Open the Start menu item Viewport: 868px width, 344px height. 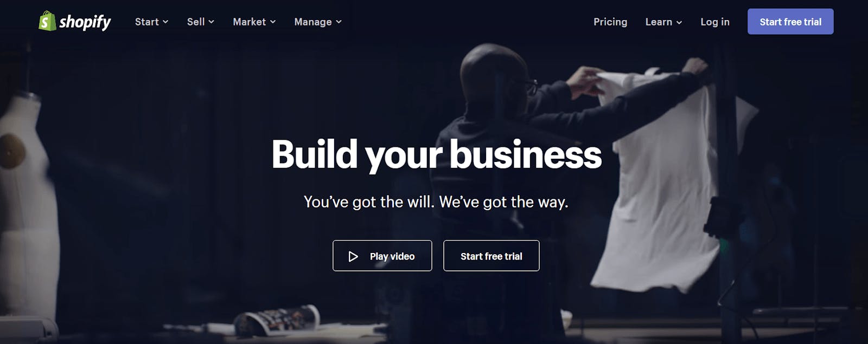click(147, 22)
